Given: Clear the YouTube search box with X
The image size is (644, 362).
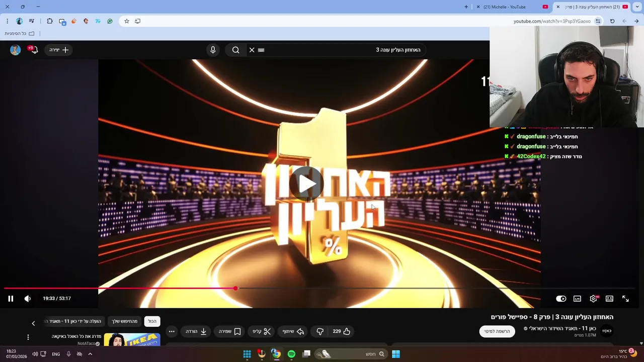Looking at the screenshot, I should point(252,50).
